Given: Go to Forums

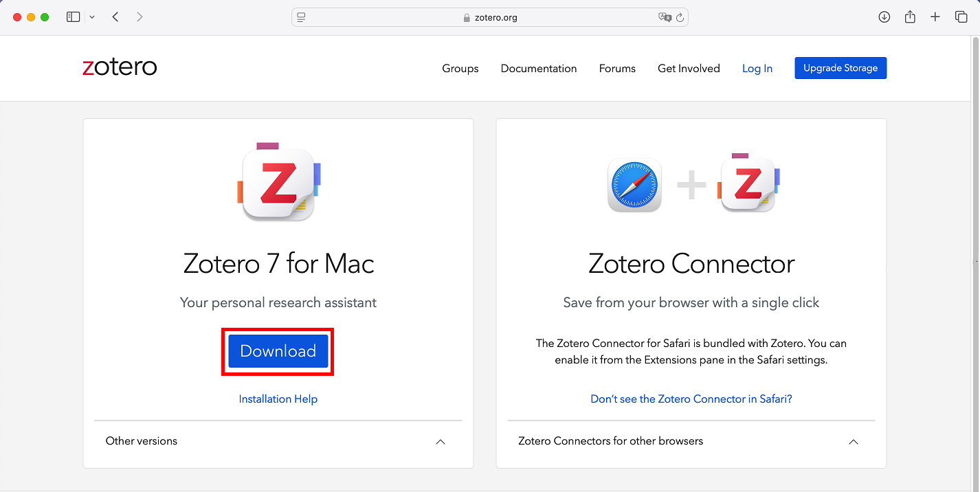Looking at the screenshot, I should (x=617, y=69).
